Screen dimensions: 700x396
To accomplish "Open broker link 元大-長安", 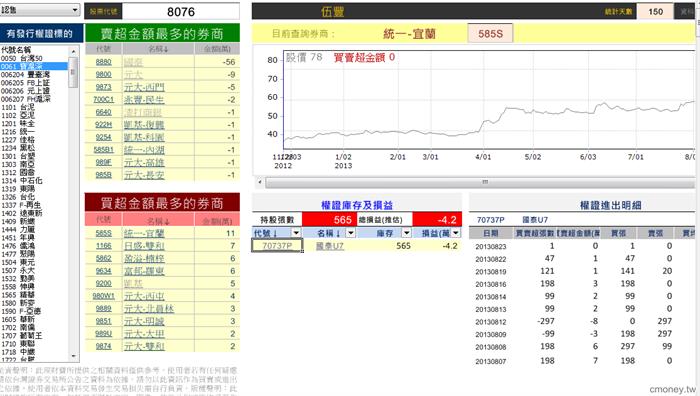I will coord(144,175).
